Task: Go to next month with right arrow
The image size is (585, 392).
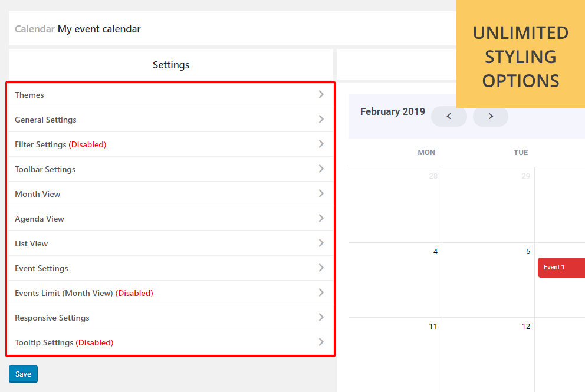Action: [x=491, y=116]
